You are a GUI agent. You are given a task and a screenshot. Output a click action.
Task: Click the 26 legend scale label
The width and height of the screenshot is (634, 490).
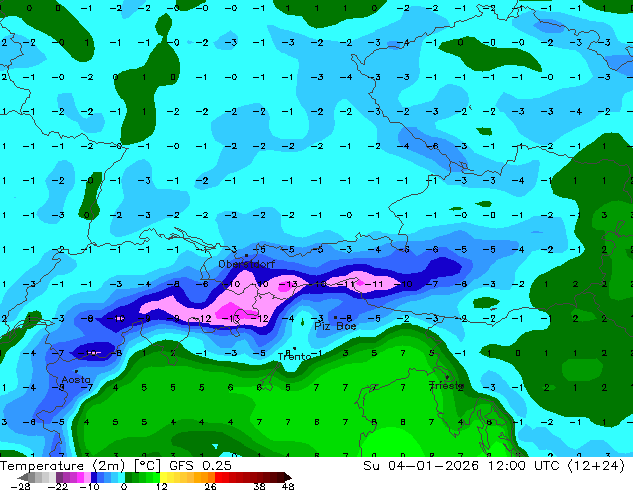[x=210, y=486]
